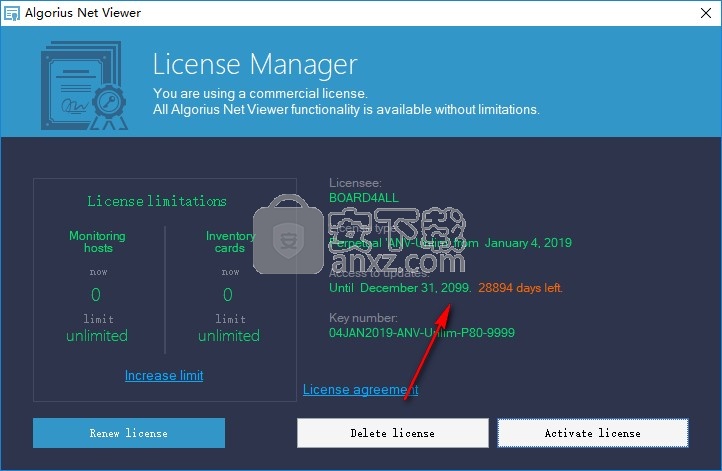The width and height of the screenshot is (722, 471).
Task: Click the Monitoring hosts current count 0
Action: pos(96,295)
